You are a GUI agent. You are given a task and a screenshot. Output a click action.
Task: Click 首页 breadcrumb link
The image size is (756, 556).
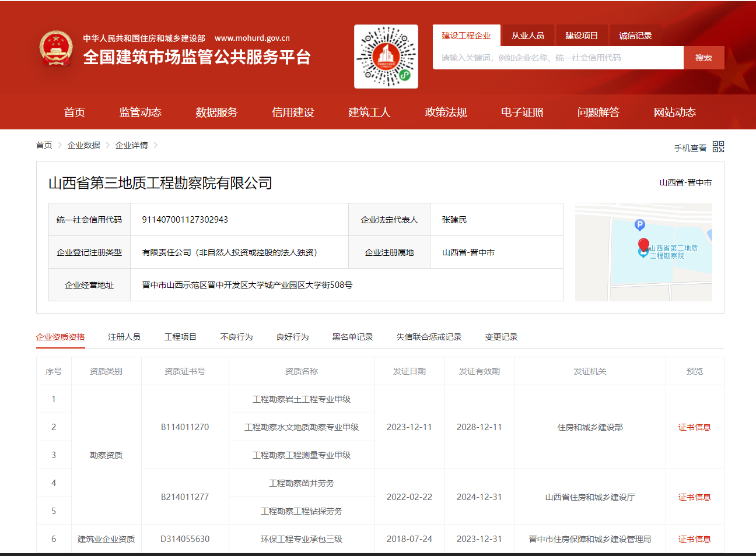(x=44, y=145)
